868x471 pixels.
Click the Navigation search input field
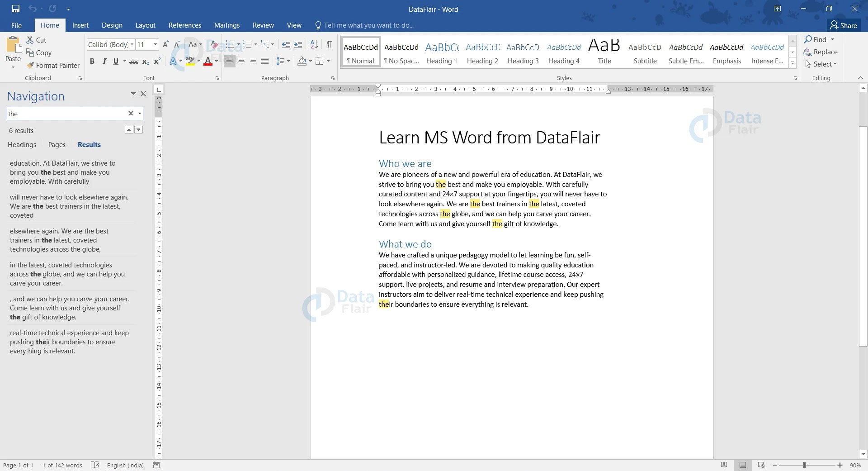(x=66, y=114)
